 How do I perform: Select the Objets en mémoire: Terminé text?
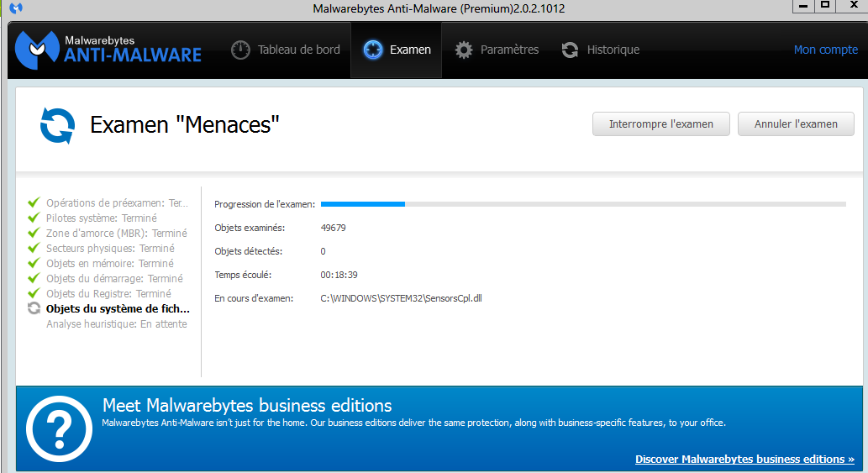tap(109, 263)
